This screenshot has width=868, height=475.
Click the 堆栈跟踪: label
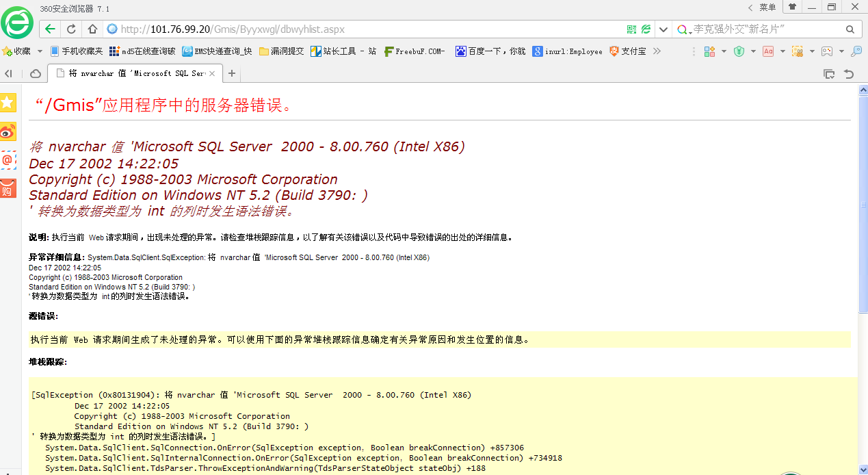click(48, 361)
